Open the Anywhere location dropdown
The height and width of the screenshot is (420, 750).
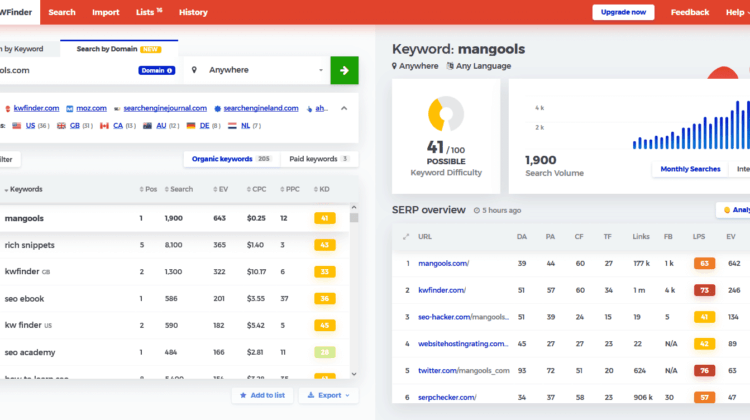257,70
